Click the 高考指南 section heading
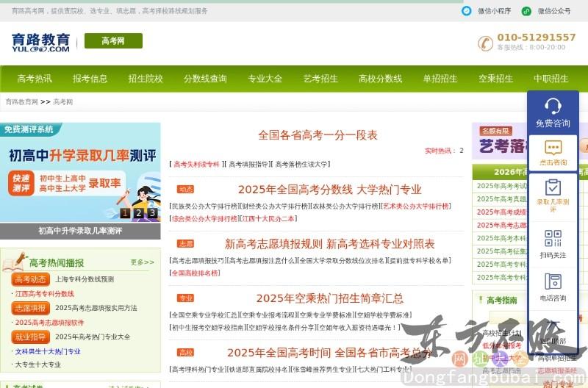 [x=501, y=301]
